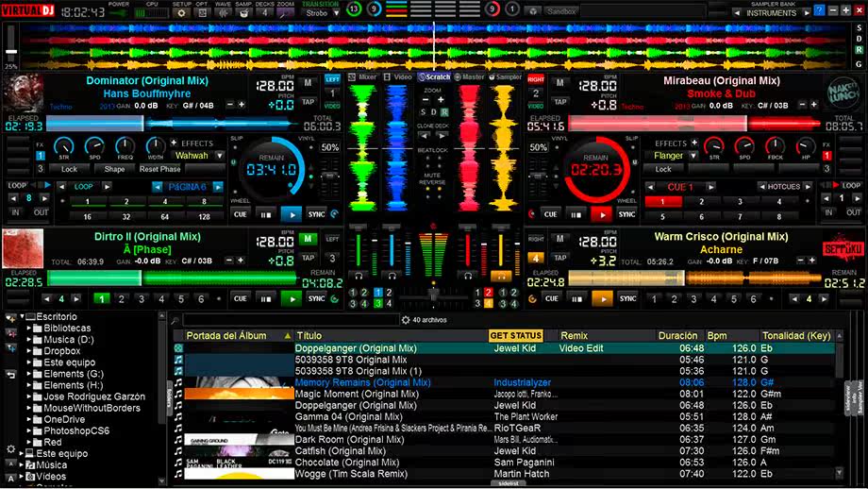Expand the Escritorio tree node

[22, 317]
